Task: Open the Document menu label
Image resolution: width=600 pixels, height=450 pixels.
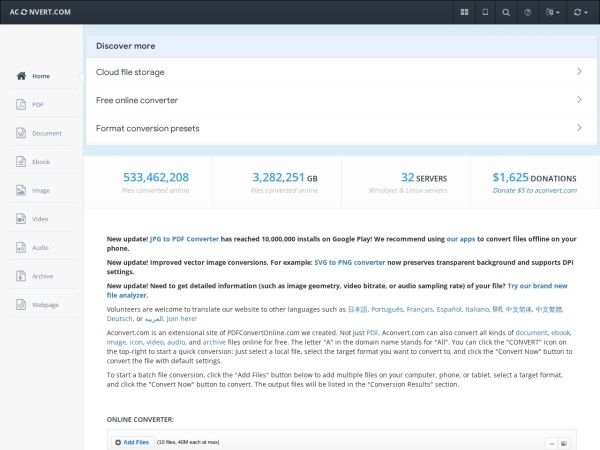Action: tap(47, 133)
